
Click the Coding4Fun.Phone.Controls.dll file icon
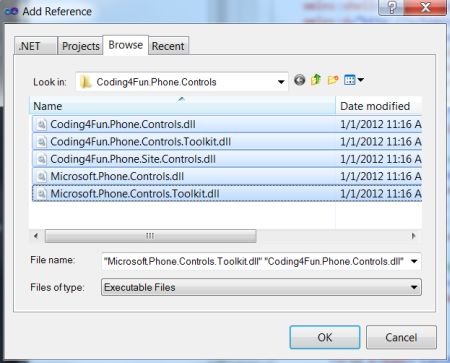coord(41,125)
